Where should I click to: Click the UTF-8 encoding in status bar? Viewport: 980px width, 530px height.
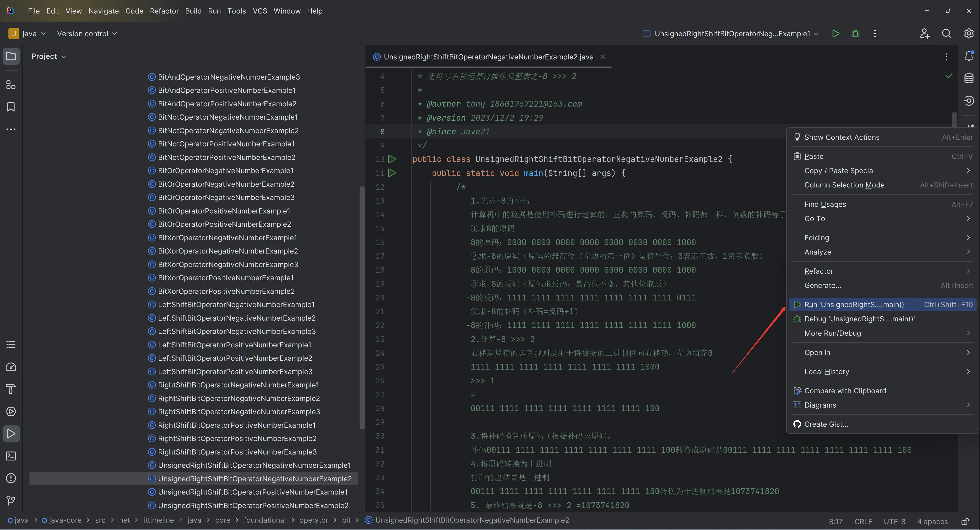pos(894,521)
